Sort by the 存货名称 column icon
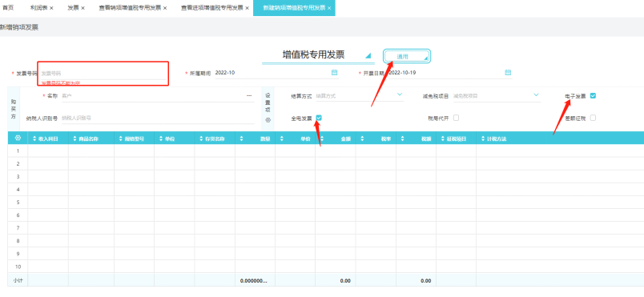 tap(201, 139)
